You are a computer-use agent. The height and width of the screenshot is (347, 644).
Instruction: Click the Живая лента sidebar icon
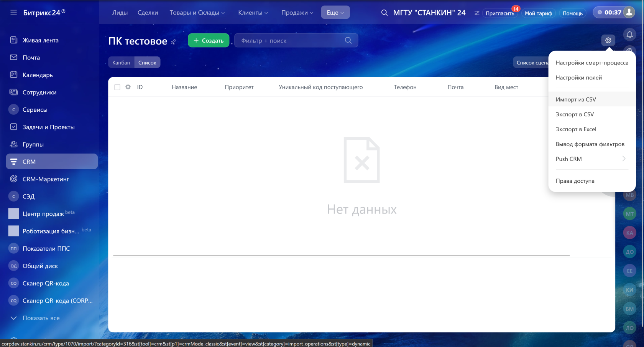13,40
